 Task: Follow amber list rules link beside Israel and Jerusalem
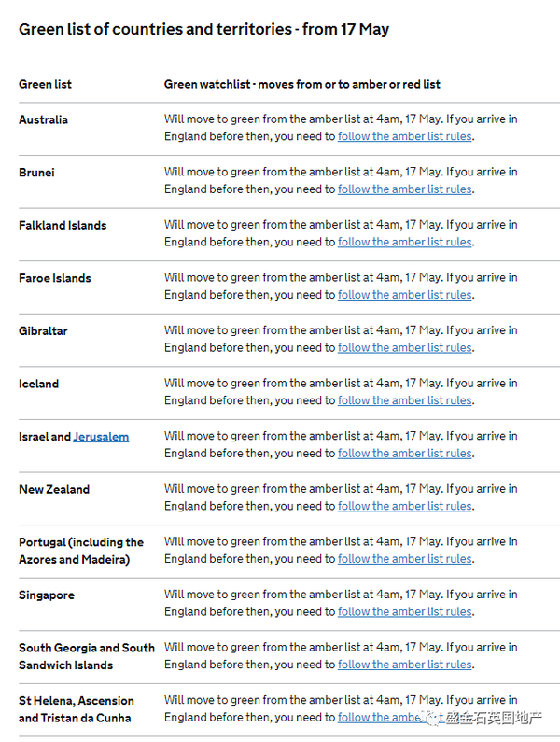pos(405,454)
